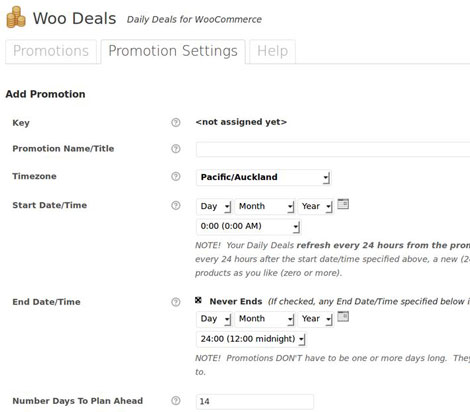The width and height of the screenshot is (470, 412).
Task: Click the Promotion Name/Title text field
Action: tap(333, 149)
